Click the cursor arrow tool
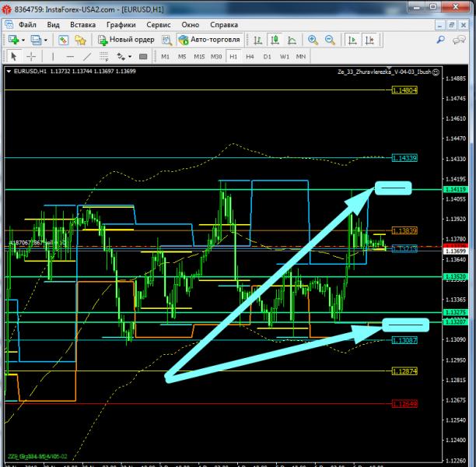Viewport: 476px width, 467px height. coord(14,56)
